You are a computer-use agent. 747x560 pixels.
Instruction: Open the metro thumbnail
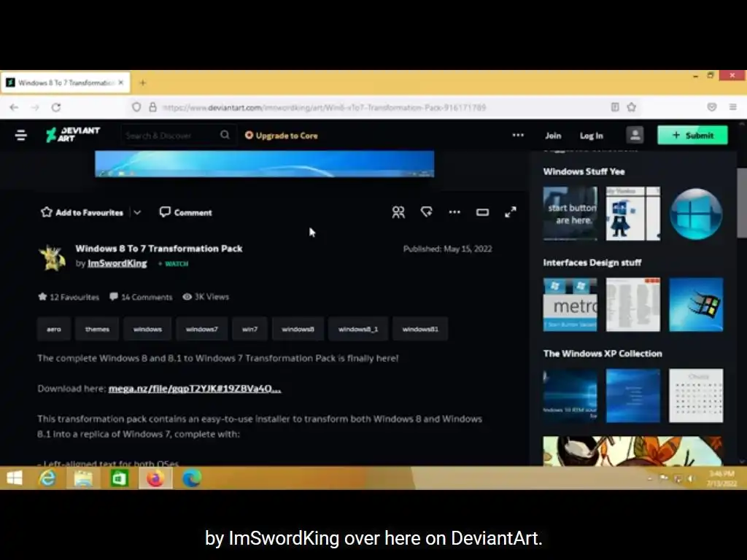(x=570, y=304)
